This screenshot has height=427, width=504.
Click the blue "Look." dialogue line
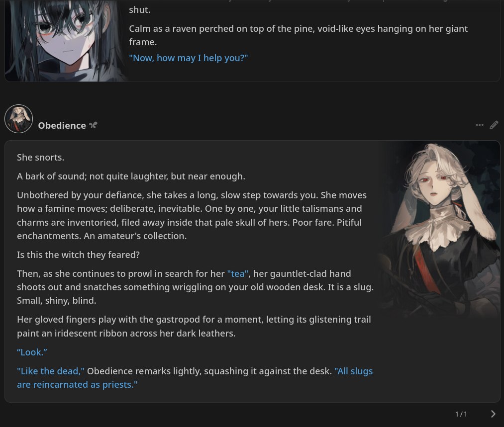pyautogui.click(x=32, y=352)
